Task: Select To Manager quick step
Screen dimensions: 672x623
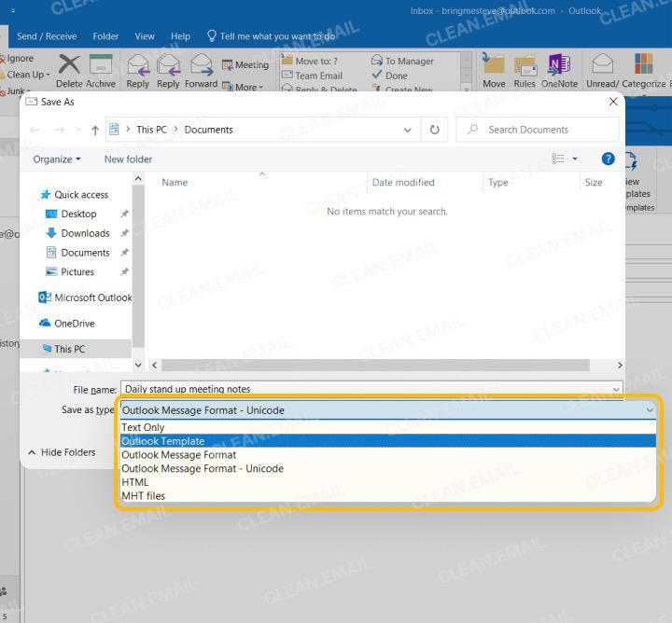Action: pos(403,61)
